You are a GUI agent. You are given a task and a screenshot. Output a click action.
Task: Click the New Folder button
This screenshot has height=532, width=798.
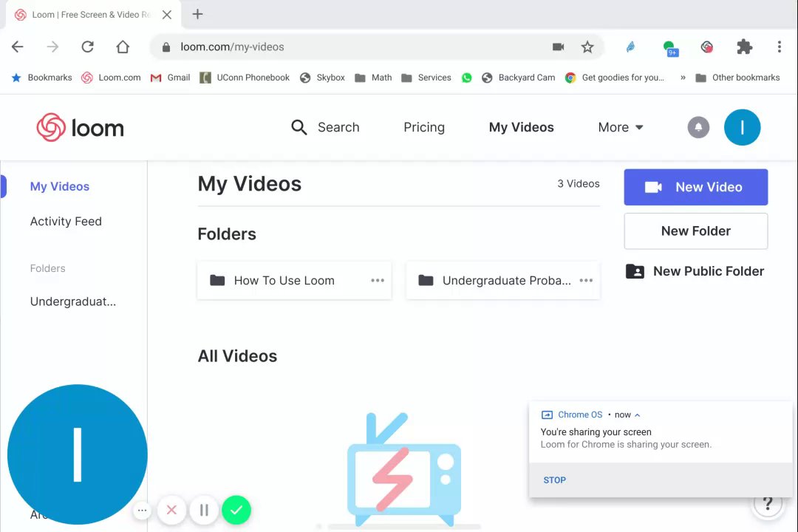(x=696, y=231)
